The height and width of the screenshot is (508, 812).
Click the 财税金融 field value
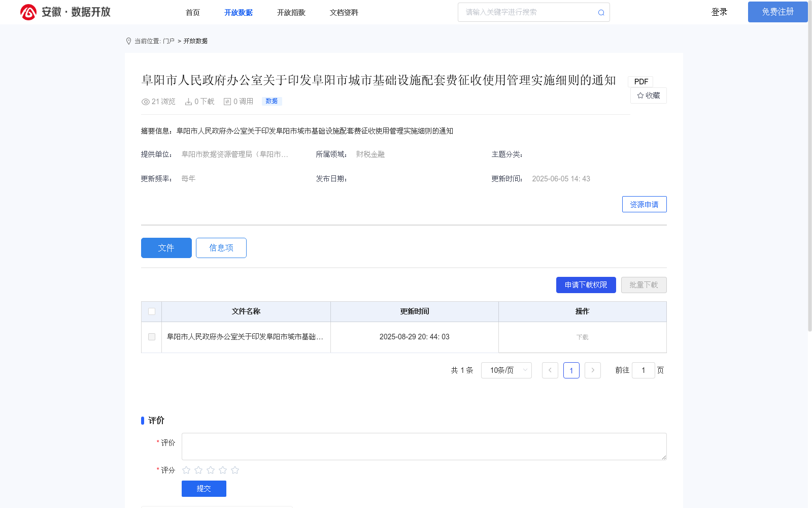(370, 154)
